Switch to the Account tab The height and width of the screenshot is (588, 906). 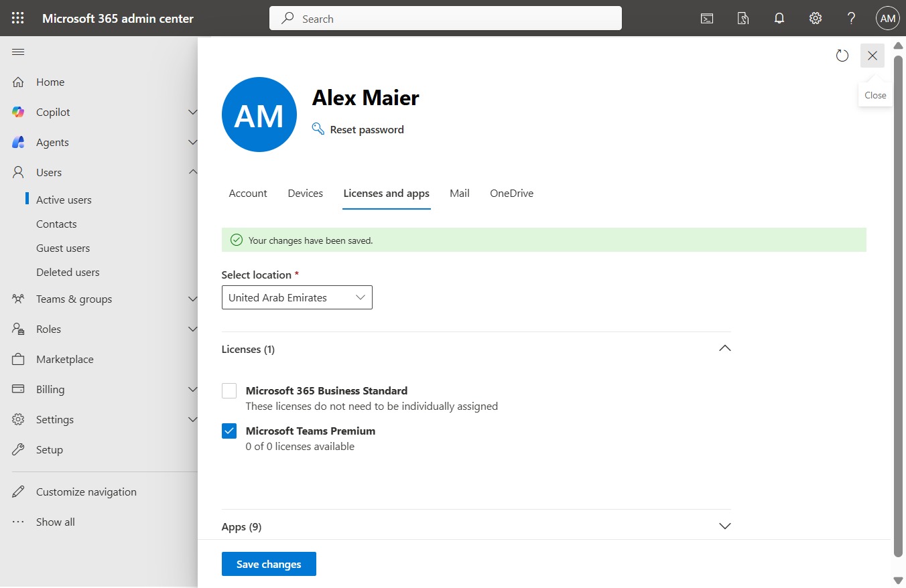(248, 193)
